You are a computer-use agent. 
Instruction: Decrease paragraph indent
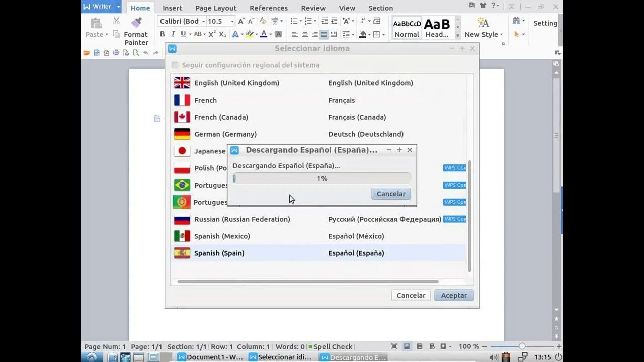pos(324,21)
